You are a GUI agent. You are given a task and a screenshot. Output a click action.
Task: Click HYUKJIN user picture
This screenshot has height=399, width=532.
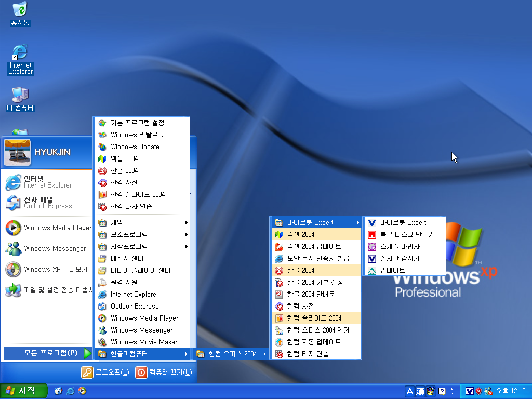17,152
